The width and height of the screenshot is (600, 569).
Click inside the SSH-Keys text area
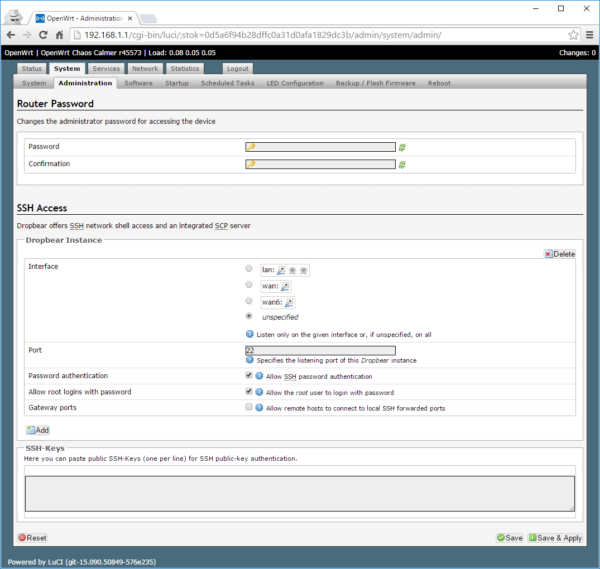[299, 493]
